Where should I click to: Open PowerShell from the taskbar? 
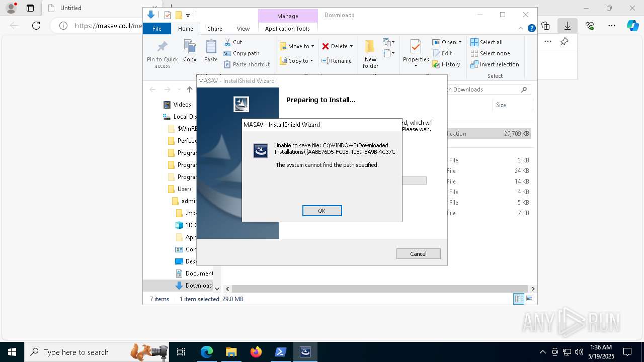point(280,352)
